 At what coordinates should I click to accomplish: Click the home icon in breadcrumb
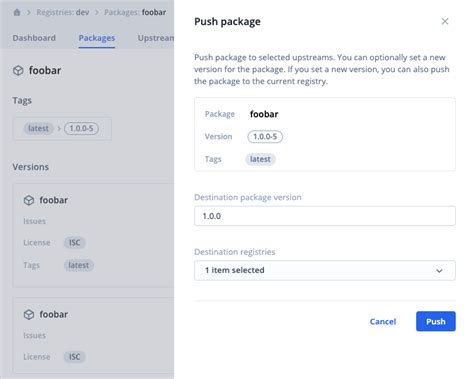17,13
